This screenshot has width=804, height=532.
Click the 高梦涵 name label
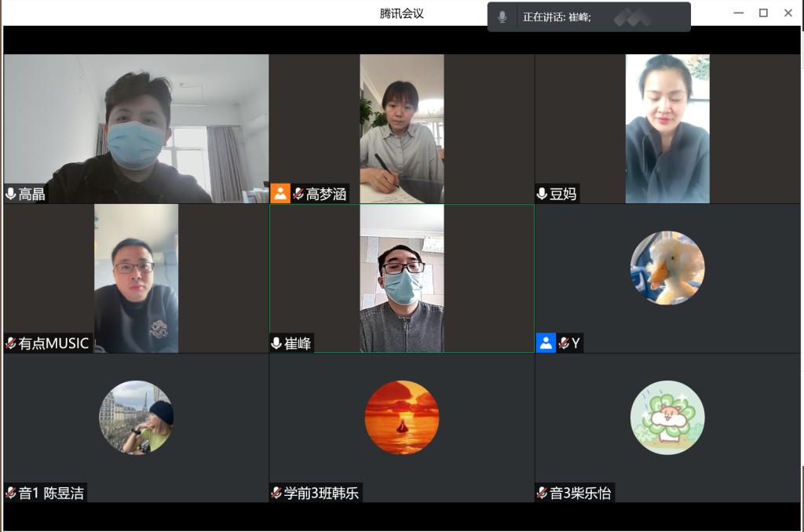[326, 195]
